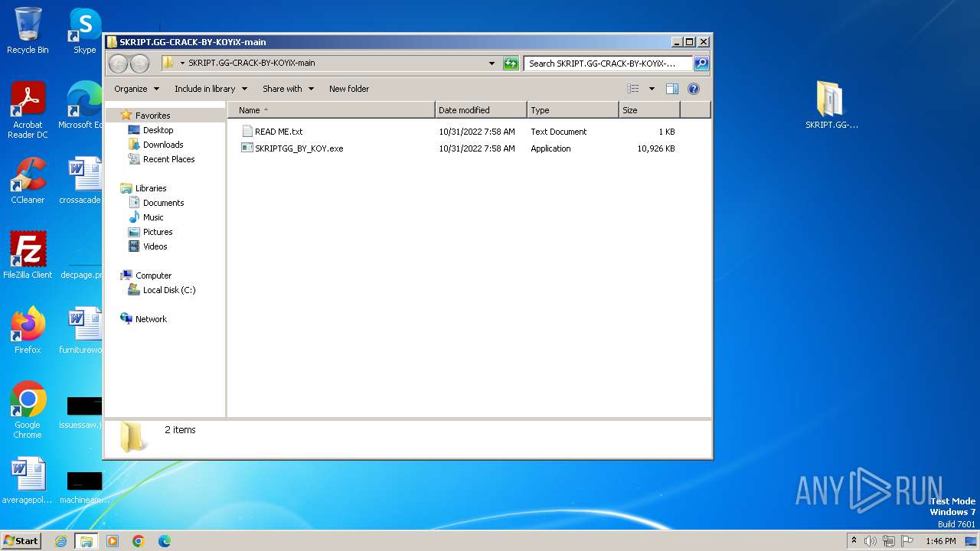
Task: Click the New folder button
Action: (349, 89)
